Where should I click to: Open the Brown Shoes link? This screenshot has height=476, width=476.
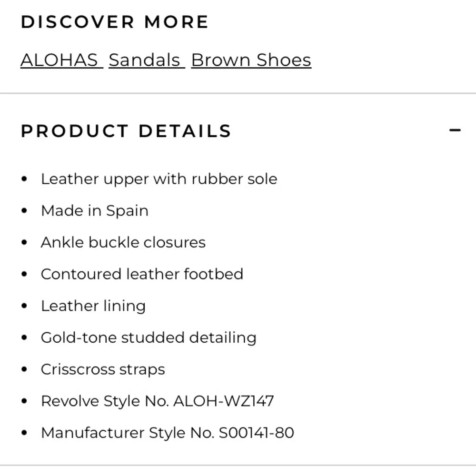tap(251, 60)
